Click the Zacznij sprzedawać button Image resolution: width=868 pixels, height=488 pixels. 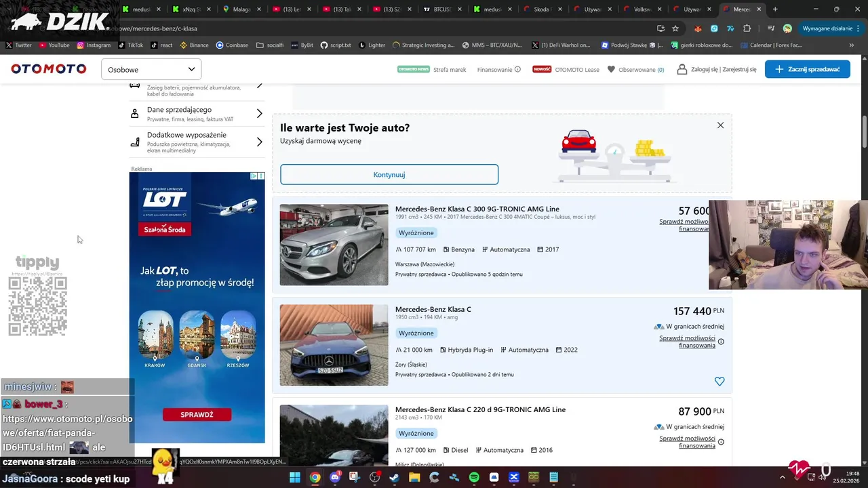point(807,69)
